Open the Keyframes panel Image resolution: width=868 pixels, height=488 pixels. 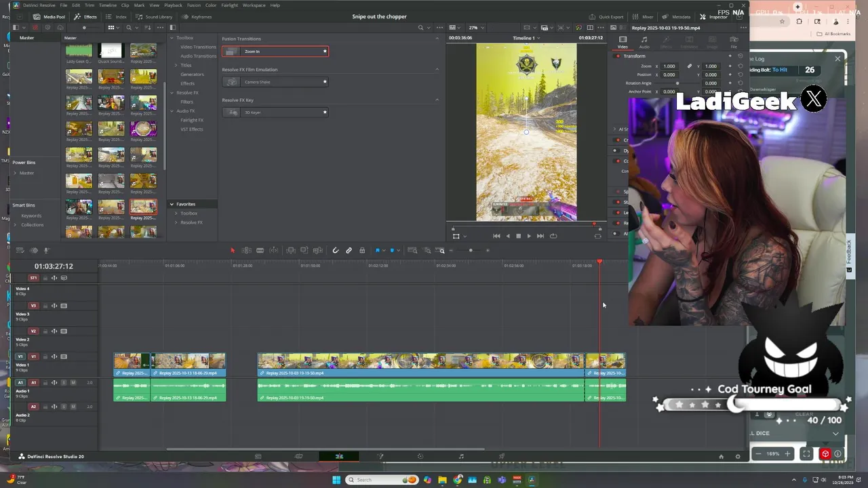click(x=197, y=16)
